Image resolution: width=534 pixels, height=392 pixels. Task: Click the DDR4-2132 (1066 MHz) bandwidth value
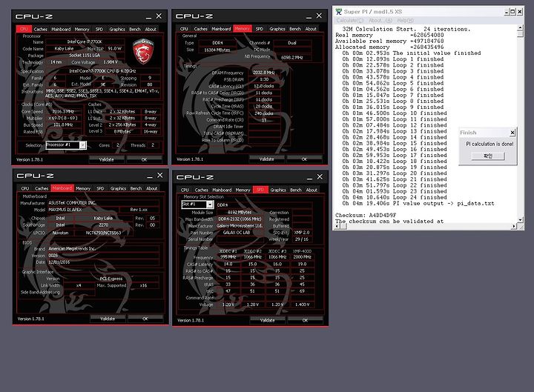point(240,219)
